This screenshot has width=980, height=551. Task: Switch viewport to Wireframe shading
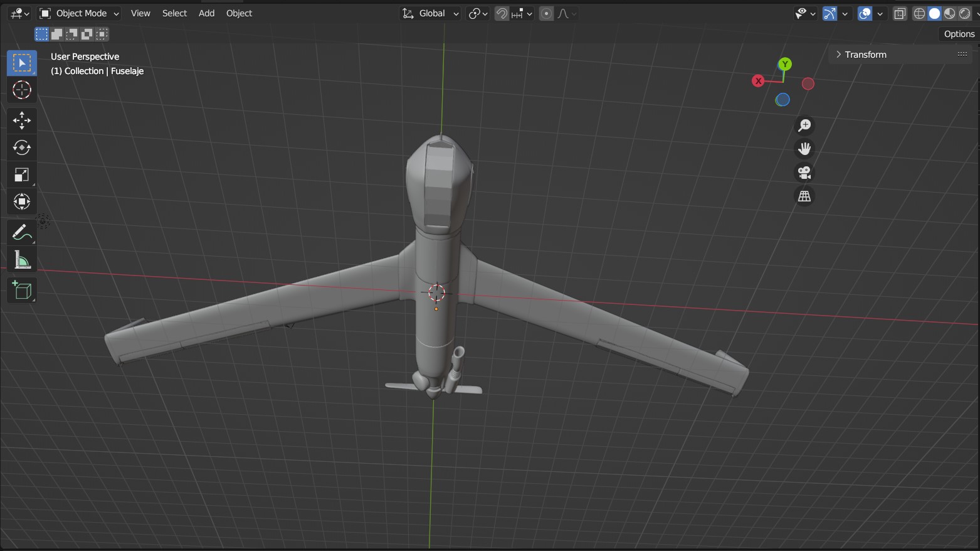tap(919, 13)
